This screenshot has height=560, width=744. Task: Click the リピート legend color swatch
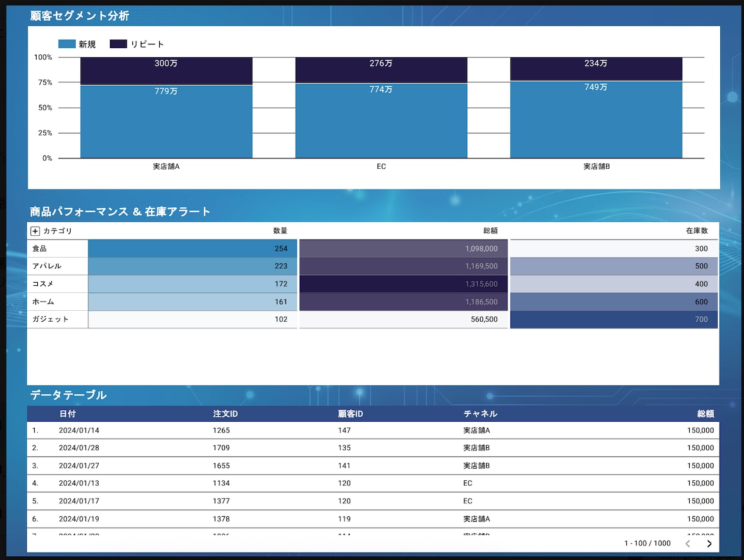118,44
